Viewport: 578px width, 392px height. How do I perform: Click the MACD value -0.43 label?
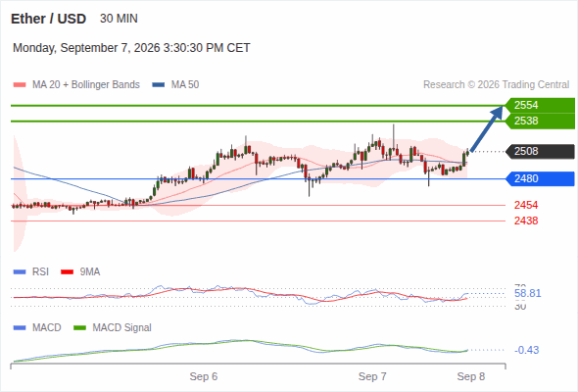(x=526, y=350)
